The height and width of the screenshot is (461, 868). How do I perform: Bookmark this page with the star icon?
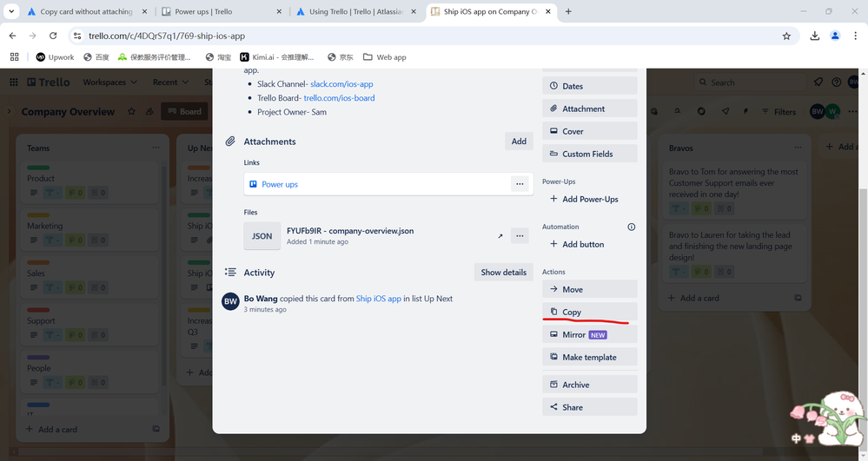tap(786, 36)
